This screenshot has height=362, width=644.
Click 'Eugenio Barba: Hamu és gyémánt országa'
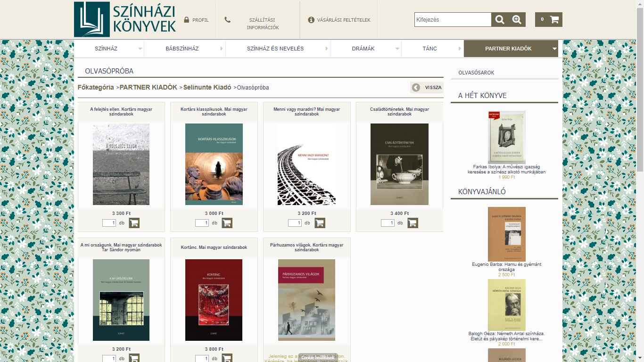[507, 267]
